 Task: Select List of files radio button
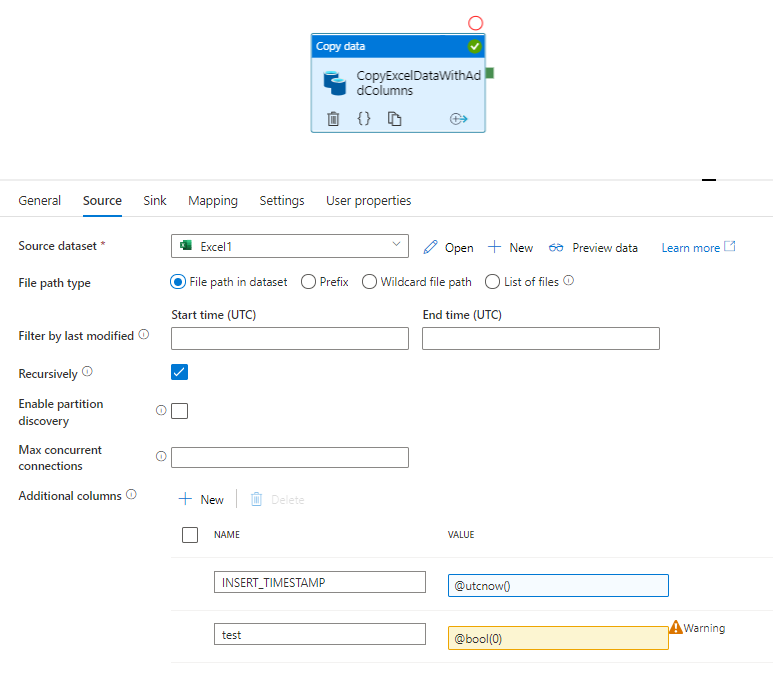pyautogui.click(x=492, y=282)
